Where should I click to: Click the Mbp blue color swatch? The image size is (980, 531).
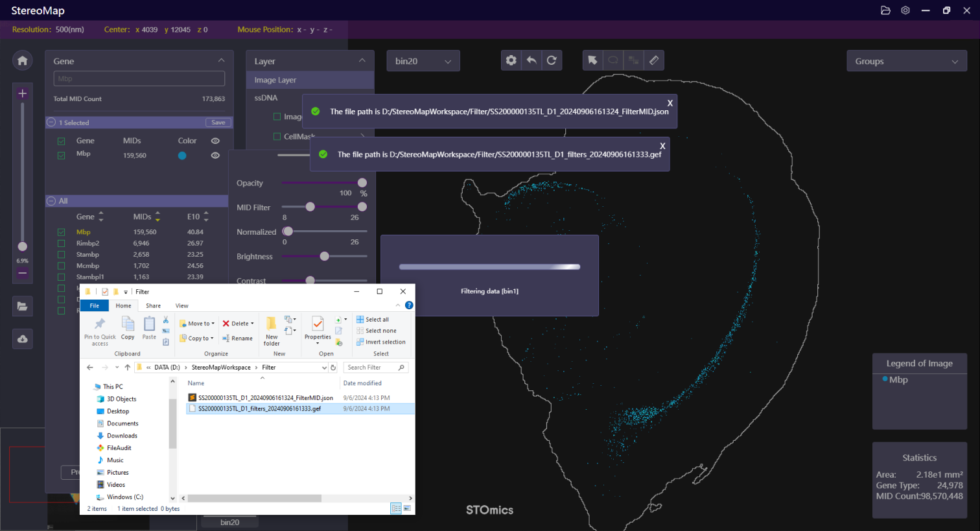coord(182,156)
